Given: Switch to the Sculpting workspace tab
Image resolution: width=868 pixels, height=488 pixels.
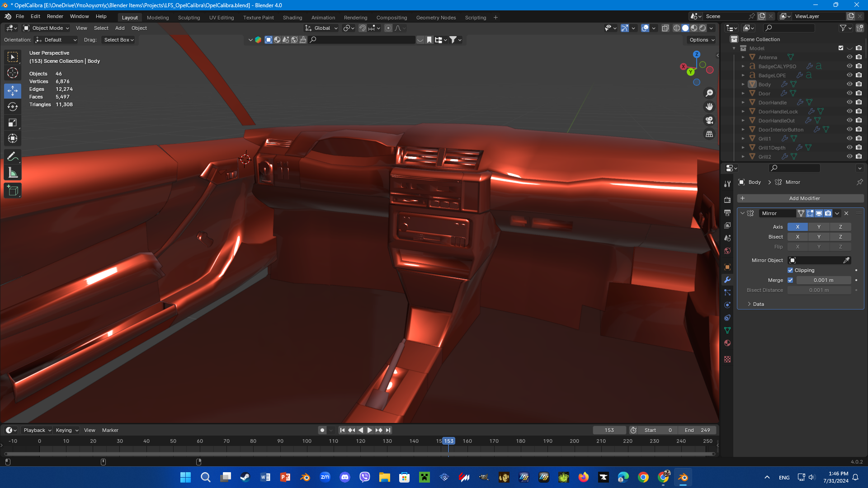Looking at the screenshot, I should click(x=189, y=18).
